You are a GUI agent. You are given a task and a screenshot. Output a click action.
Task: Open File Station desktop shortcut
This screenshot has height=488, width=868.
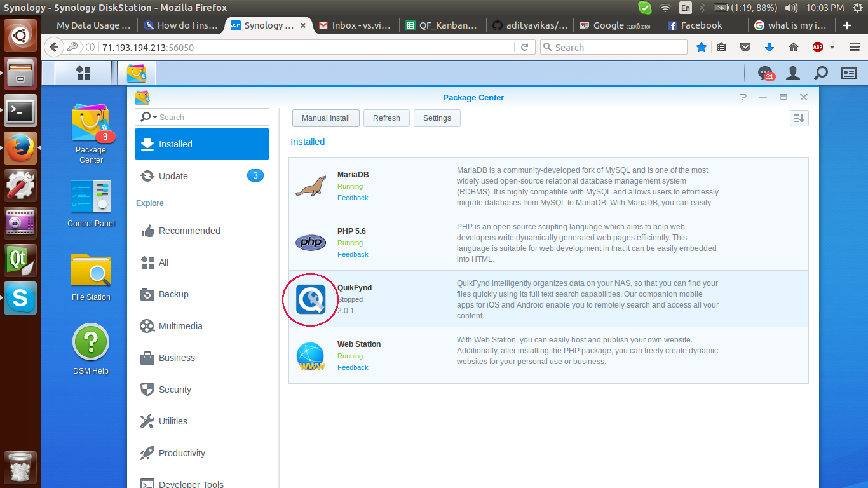tap(91, 276)
